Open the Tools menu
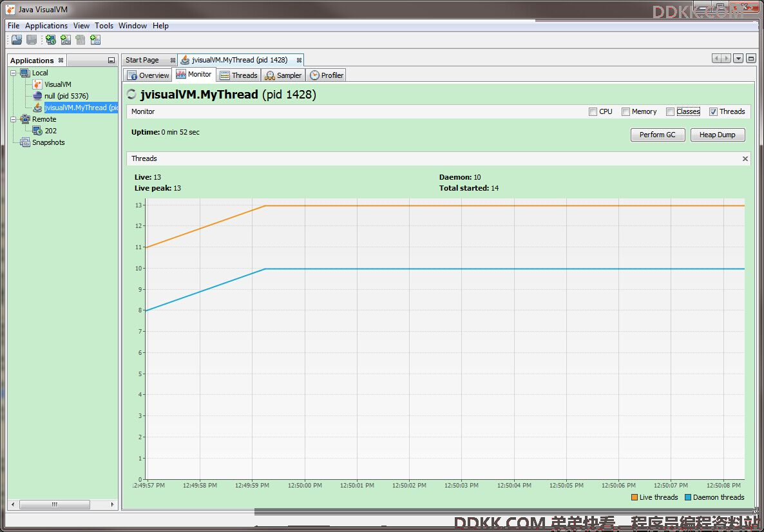 104,26
